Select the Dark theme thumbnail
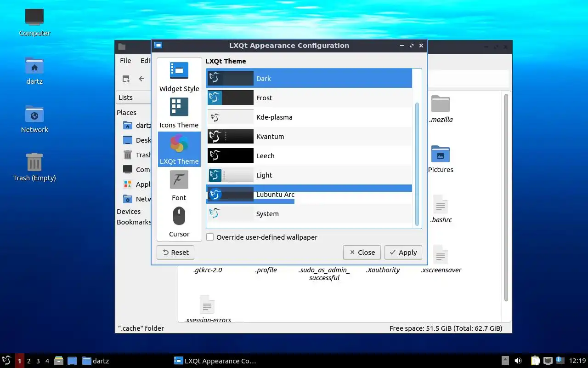588x368 pixels. point(231,78)
